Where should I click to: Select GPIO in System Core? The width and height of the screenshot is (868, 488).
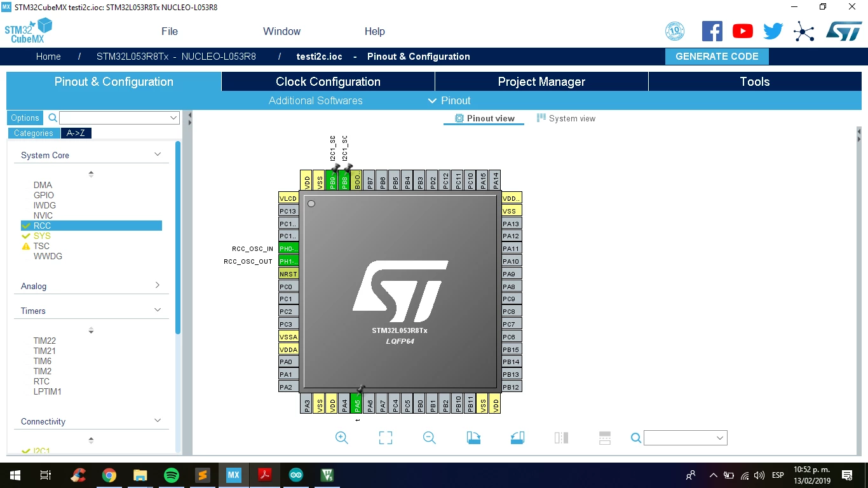pos(44,195)
